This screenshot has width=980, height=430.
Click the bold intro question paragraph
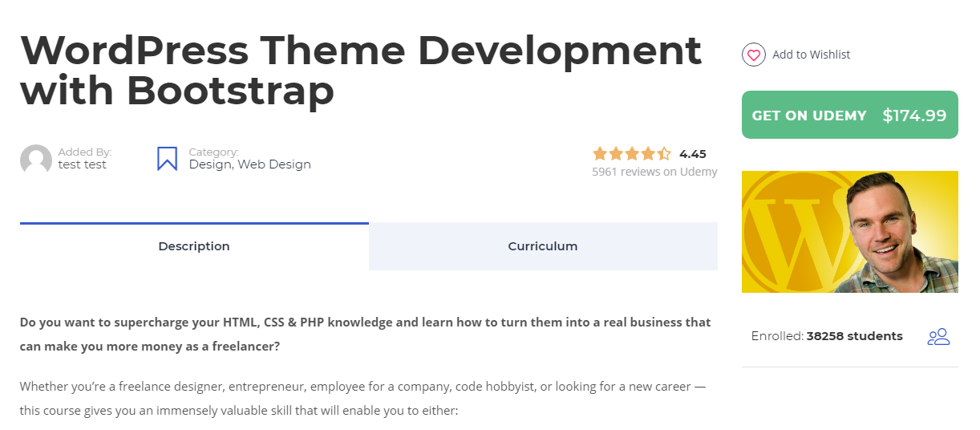pos(366,335)
